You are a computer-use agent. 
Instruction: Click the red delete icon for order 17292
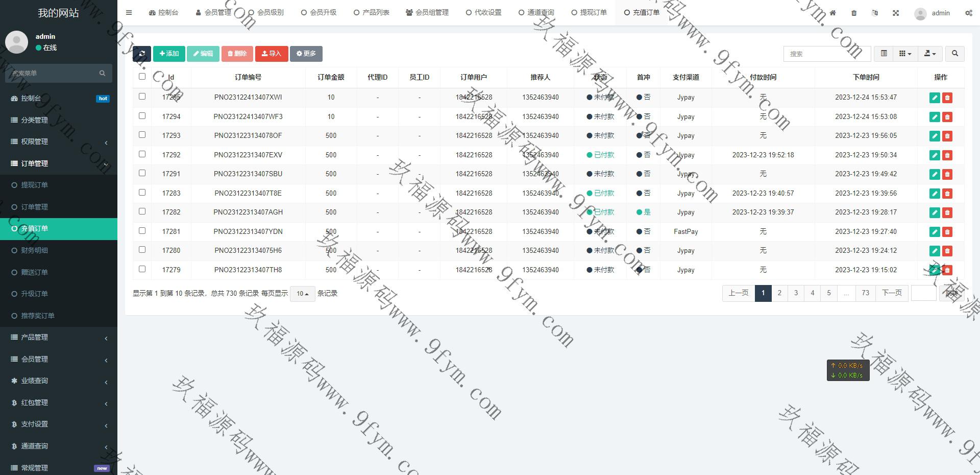(947, 155)
